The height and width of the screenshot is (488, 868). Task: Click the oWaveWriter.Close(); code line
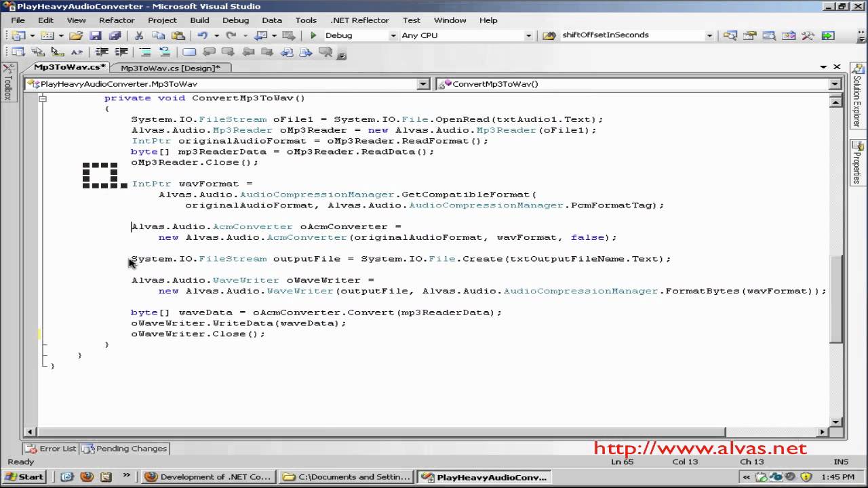198,334
